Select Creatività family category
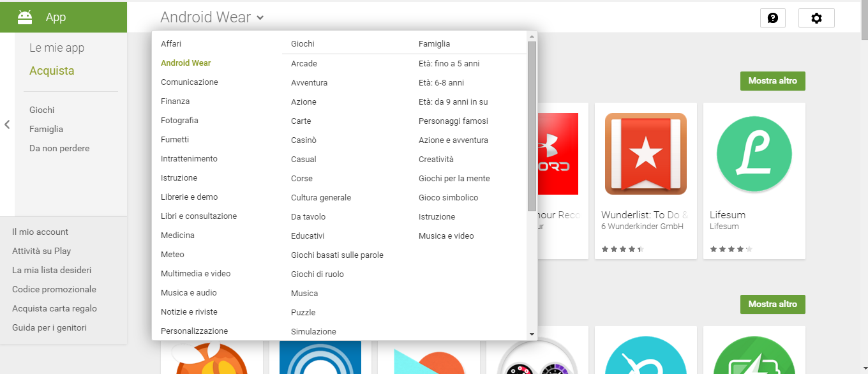The height and width of the screenshot is (374, 868). [x=436, y=160]
